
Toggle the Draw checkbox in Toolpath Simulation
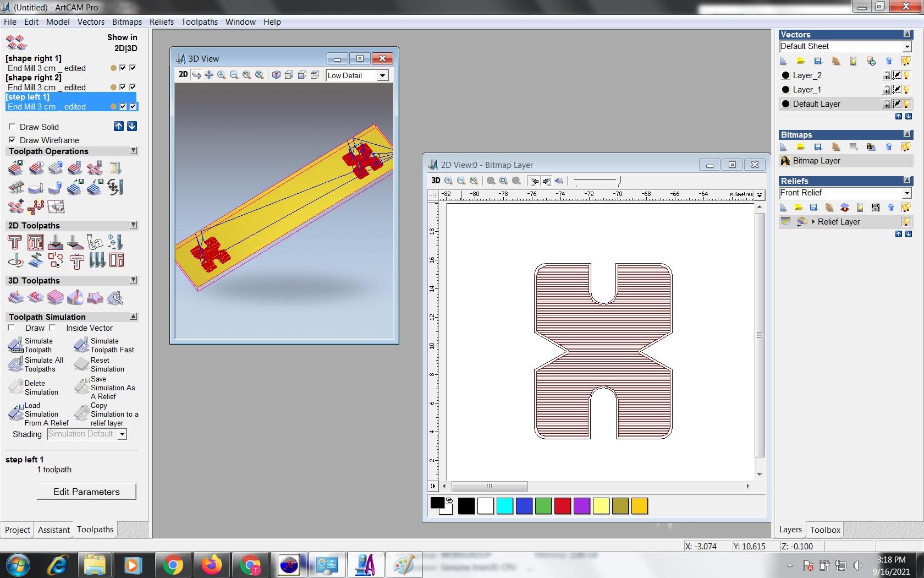pos(11,328)
